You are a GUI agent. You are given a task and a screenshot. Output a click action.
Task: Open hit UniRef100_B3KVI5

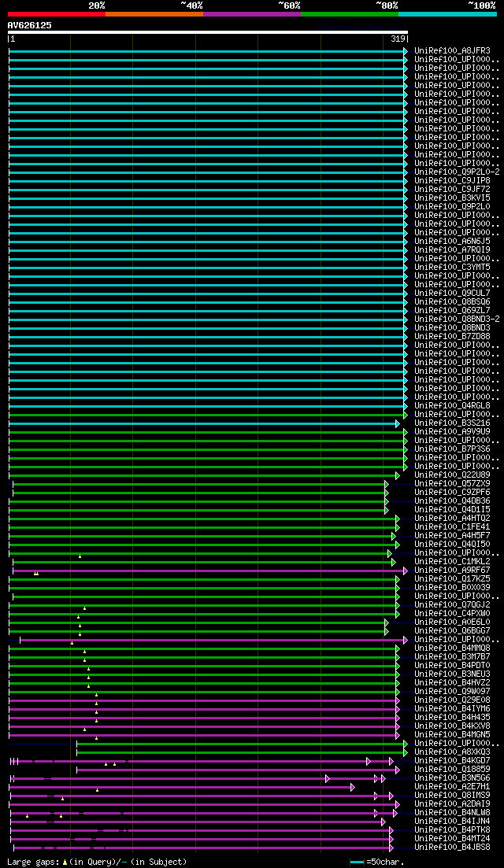(x=452, y=198)
